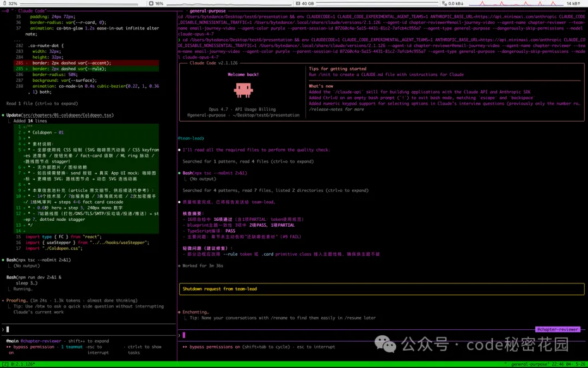Click the 'Running…' status line

pos(23,289)
